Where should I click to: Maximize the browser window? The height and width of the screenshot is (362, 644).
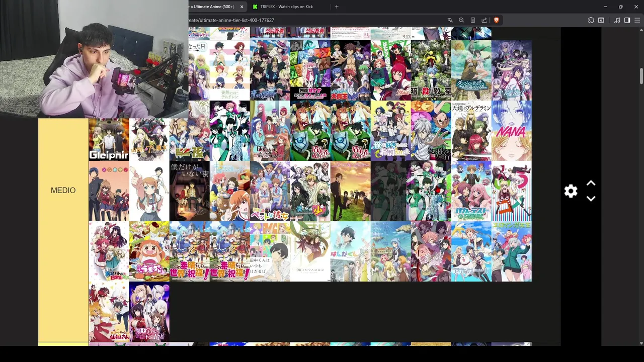[620, 7]
